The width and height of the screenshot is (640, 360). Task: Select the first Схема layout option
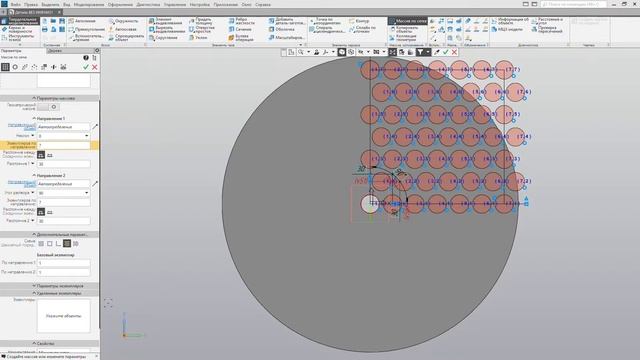click(41, 244)
